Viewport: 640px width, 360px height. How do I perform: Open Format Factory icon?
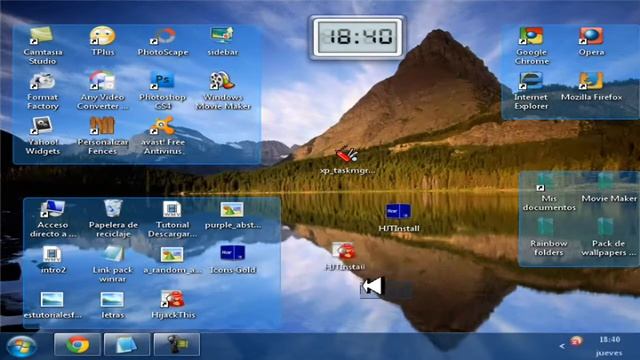pos(42,91)
